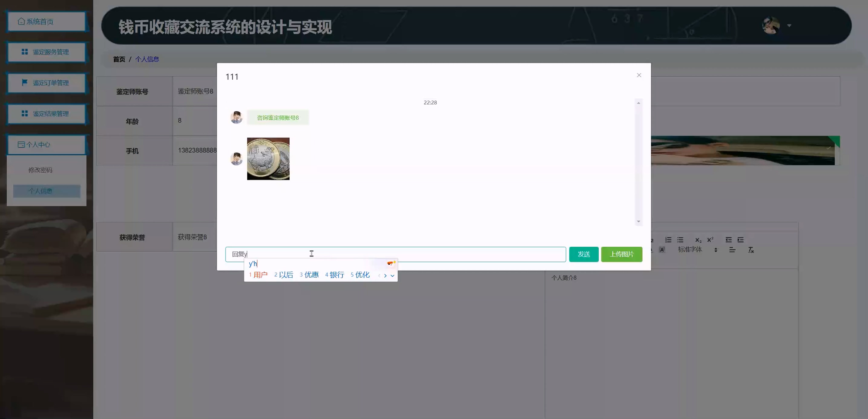
Task: Open user avatar dropdown arrow in header
Action: point(789,26)
